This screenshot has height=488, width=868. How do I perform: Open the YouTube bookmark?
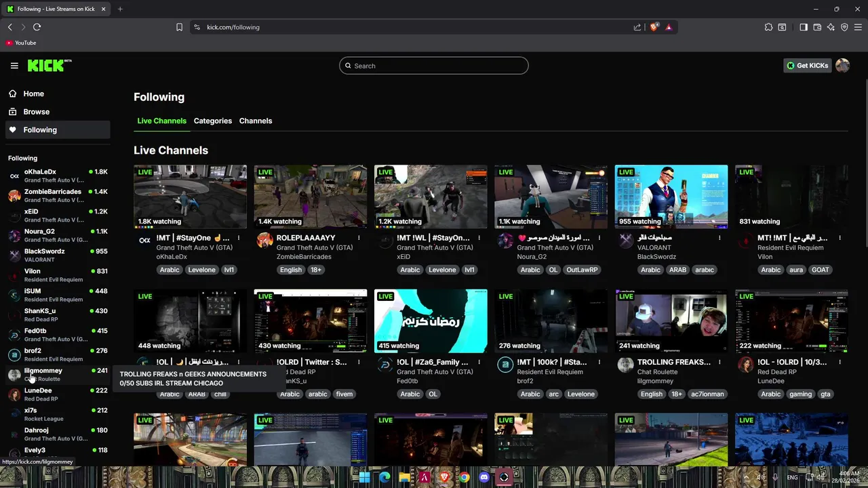[x=20, y=43]
